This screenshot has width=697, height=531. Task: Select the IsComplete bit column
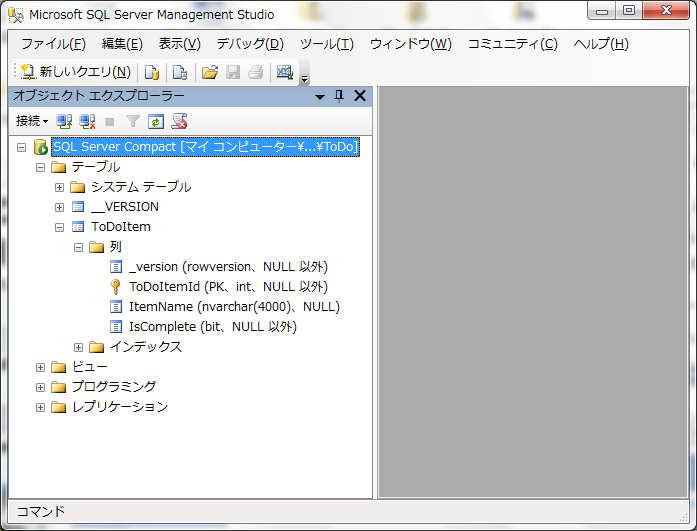[x=213, y=327]
